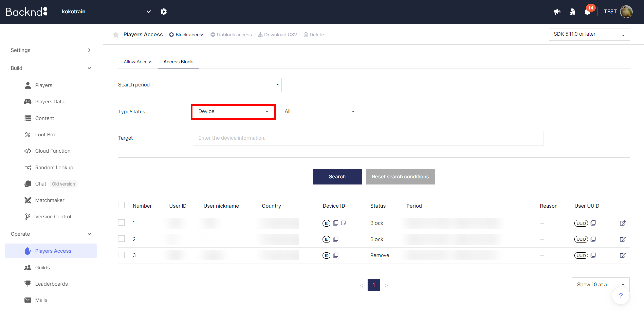Go to page 1 in pagination

374,285
